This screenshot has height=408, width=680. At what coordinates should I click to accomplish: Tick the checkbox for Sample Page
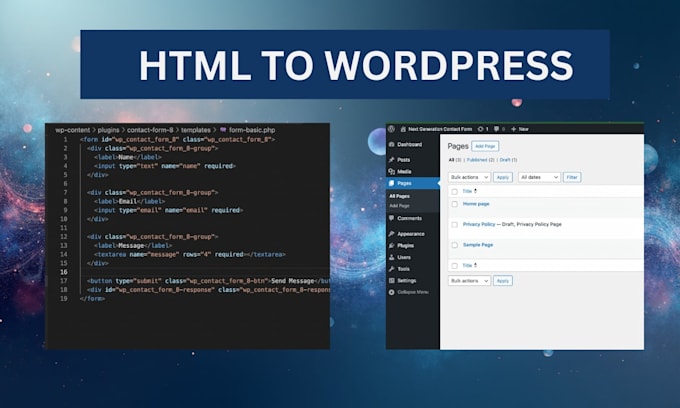pos(454,245)
